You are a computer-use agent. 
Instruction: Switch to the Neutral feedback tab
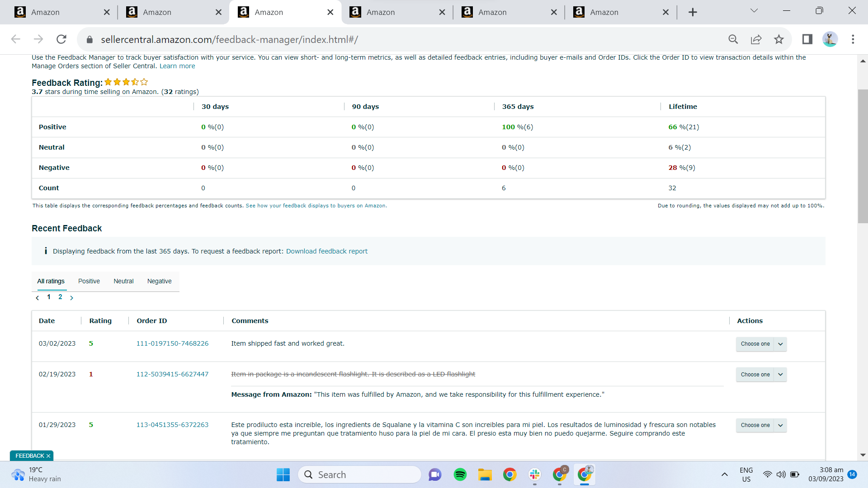click(123, 281)
